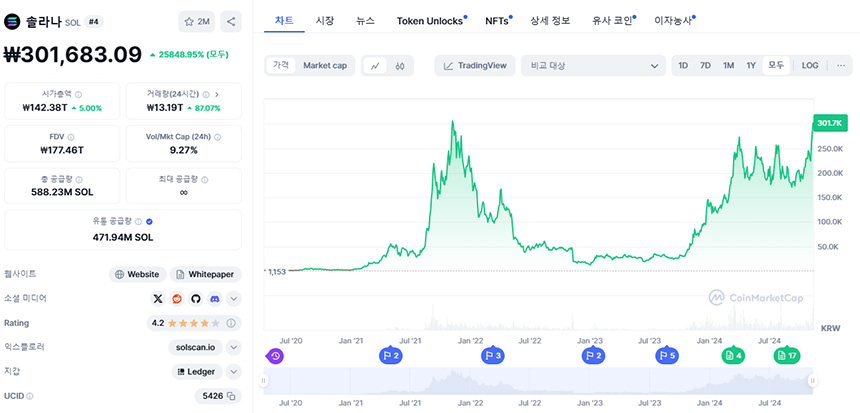Open the share icon button
This screenshot has width=860, height=413.
(231, 22)
